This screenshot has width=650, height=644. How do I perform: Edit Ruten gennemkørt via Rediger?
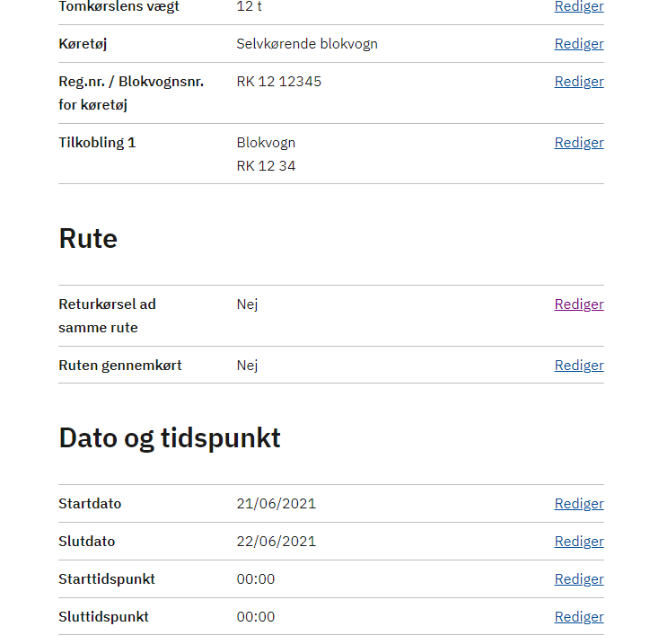pyautogui.click(x=578, y=366)
